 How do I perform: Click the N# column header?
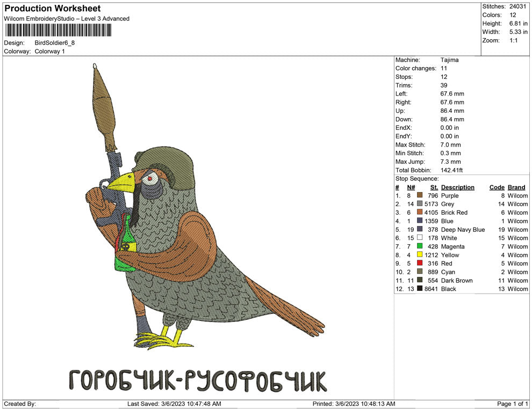pos(411,187)
